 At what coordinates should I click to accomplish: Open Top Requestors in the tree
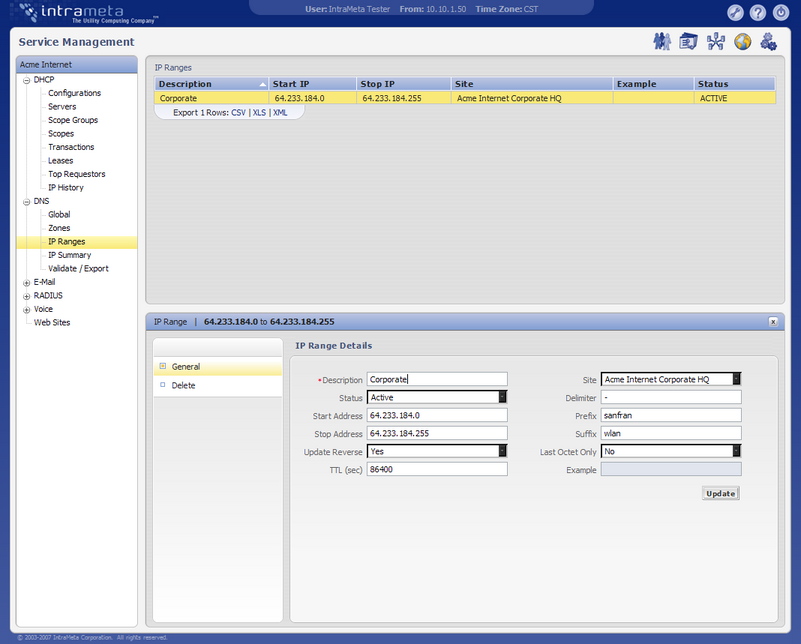point(77,174)
